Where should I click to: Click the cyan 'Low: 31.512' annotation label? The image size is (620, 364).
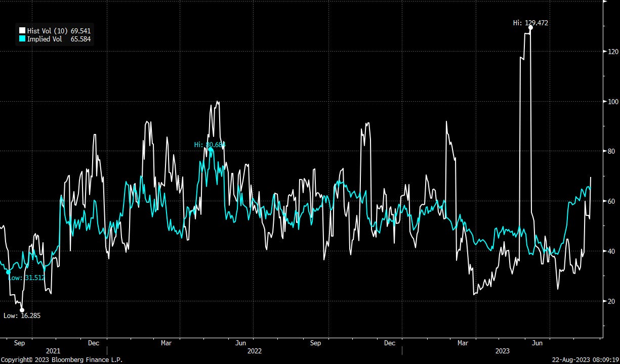(x=26, y=278)
